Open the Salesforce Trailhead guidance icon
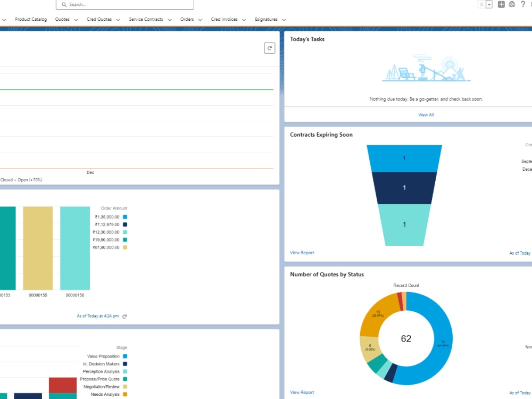 coord(512,4)
